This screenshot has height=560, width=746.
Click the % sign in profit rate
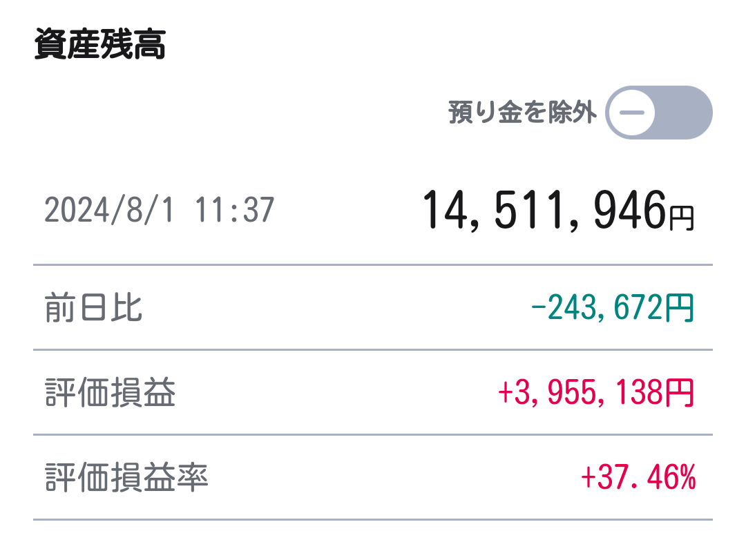coord(687,477)
